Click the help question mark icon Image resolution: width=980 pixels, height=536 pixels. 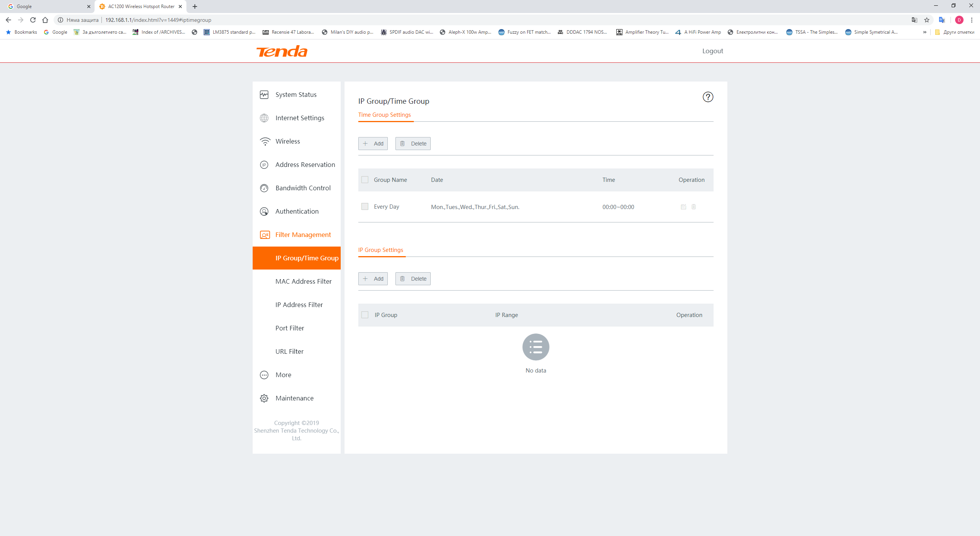click(708, 97)
